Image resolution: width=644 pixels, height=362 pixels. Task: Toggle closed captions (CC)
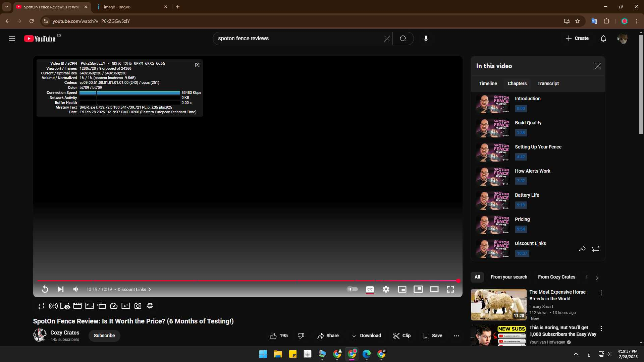coord(370,289)
